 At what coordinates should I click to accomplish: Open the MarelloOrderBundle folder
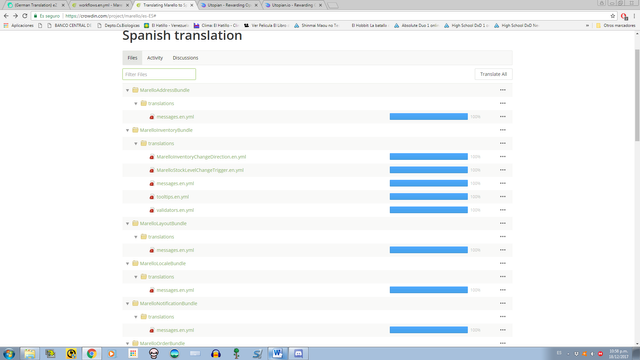pyautogui.click(x=162, y=343)
